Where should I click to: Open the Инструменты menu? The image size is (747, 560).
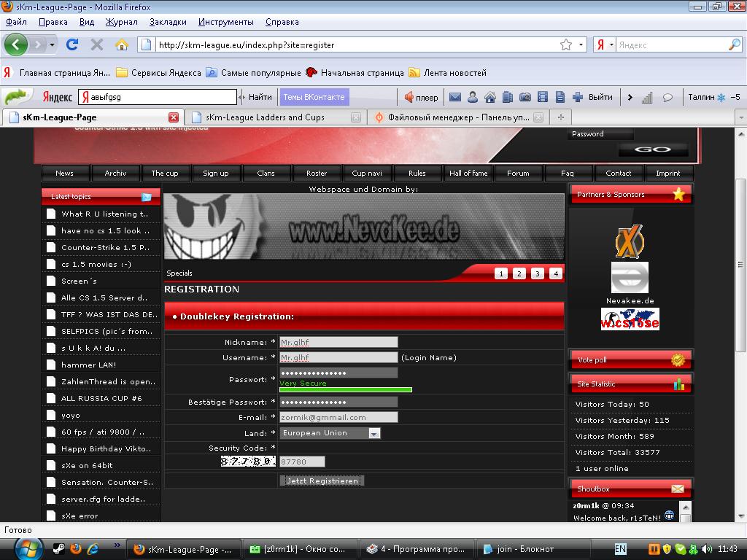(x=226, y=22)
